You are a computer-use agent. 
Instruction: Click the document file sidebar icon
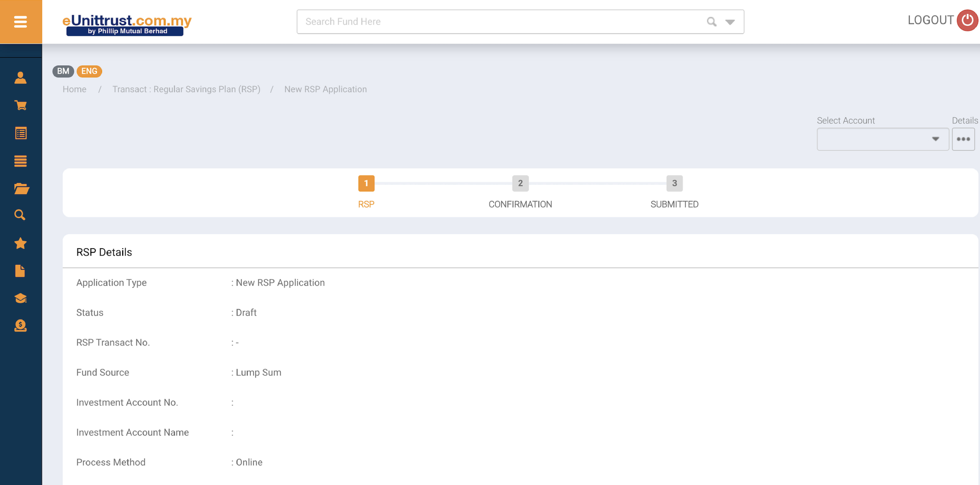21,271
